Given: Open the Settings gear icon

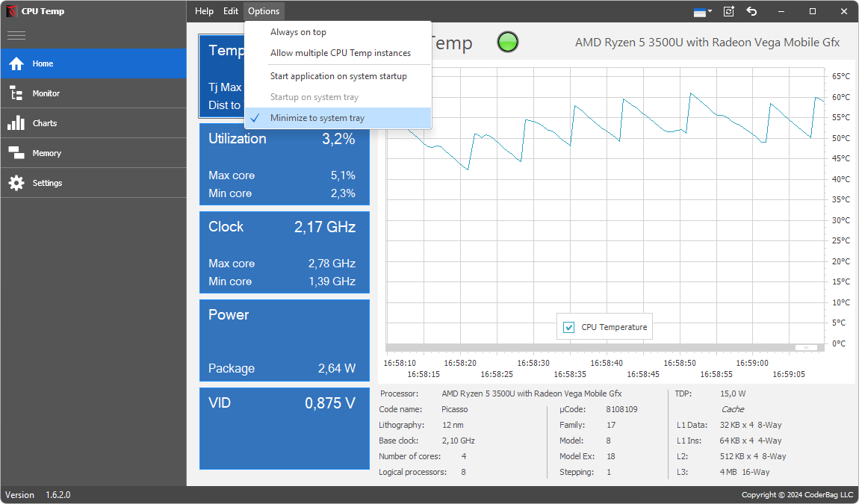Looking at the screenshot, I should pos(16,183).
